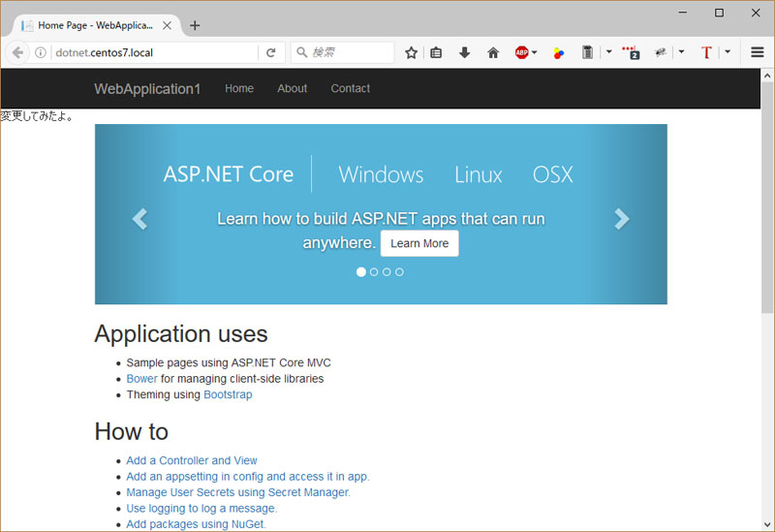The height and width of the screenshot is (532, 775).
Task: Show bookmarks list icon
Action: (436, 52)
